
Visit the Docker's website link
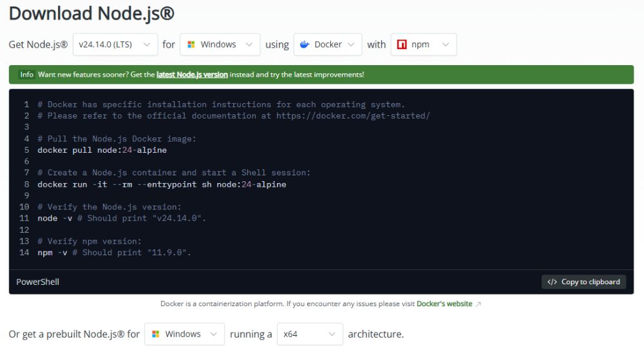444,304
